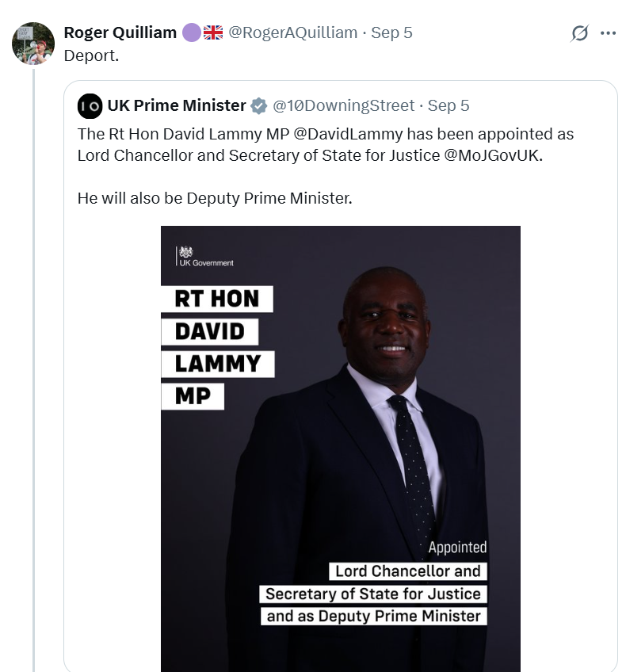This screenshot has height=672, width=626.
Task: Open the Grok actions icon on the post
Action: pyautogui.click(x=579, y=33)
